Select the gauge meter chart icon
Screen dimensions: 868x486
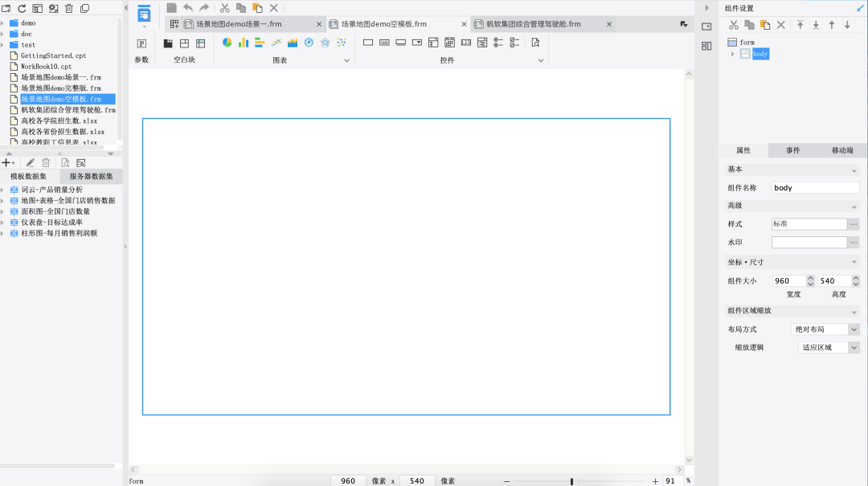click(309, 43)
